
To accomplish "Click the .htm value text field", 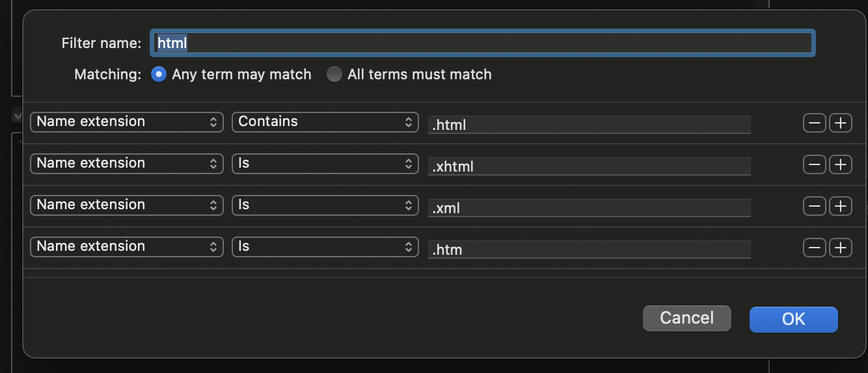I will click(x=589, y=249).
